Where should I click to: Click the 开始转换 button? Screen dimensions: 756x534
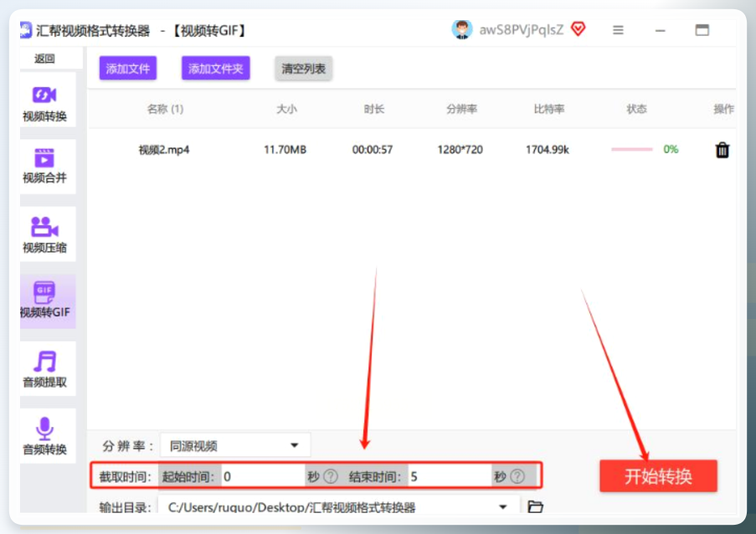[658, 476]
